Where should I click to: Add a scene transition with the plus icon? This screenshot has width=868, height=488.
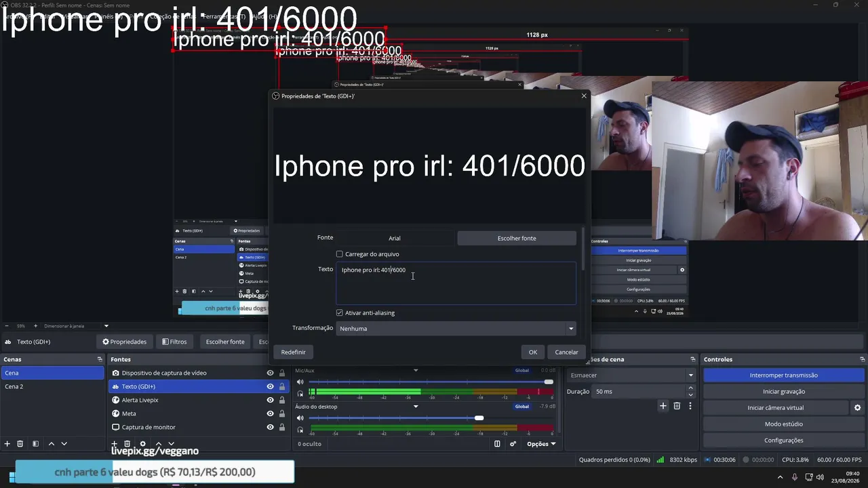tap(663, 406)
